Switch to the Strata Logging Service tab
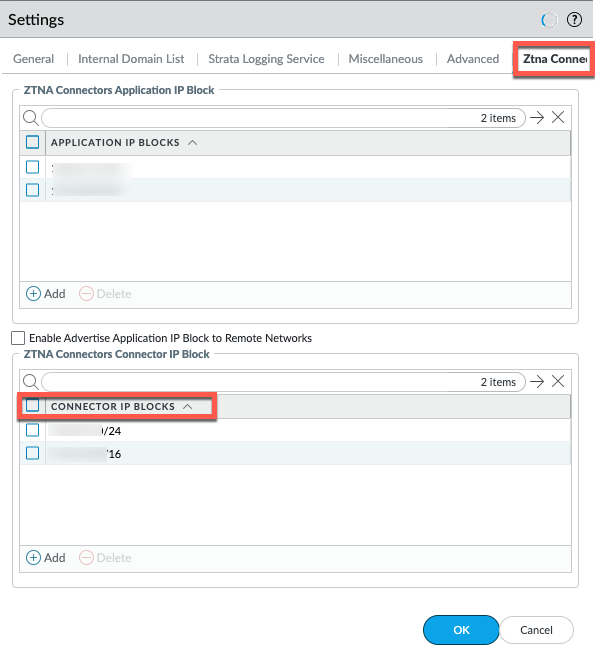595x660 pixels. point(266,59)
